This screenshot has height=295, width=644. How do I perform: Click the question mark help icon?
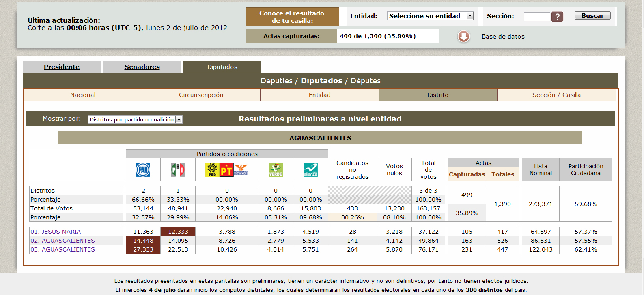557,17
